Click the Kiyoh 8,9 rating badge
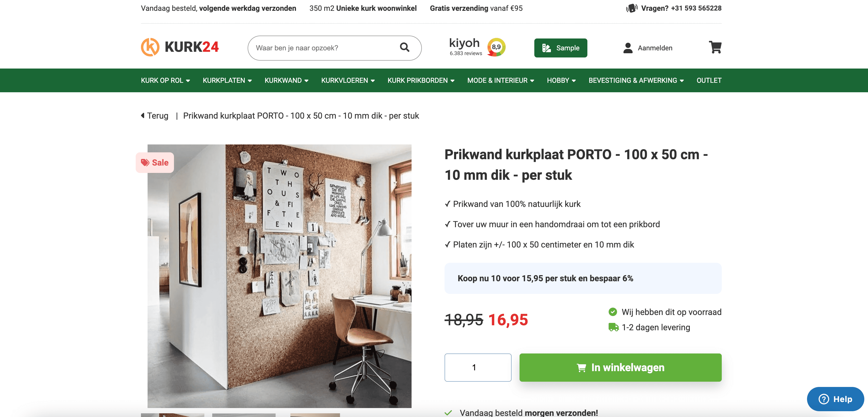Screen dimensions: 868x417 point(496,47)
